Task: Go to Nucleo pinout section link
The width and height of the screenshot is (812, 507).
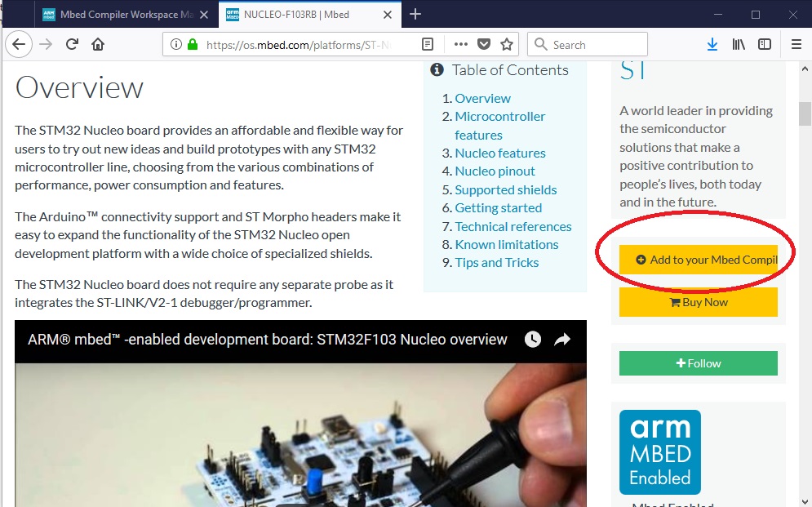Action: pyautogui.click(x=495, y=171)
